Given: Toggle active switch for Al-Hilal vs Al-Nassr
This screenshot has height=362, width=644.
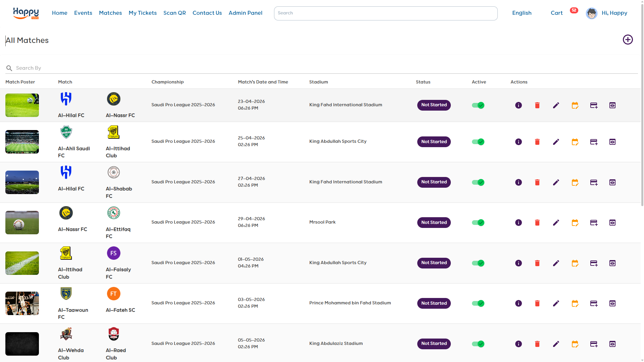Looking at the screenshot, I should point(478,105).
